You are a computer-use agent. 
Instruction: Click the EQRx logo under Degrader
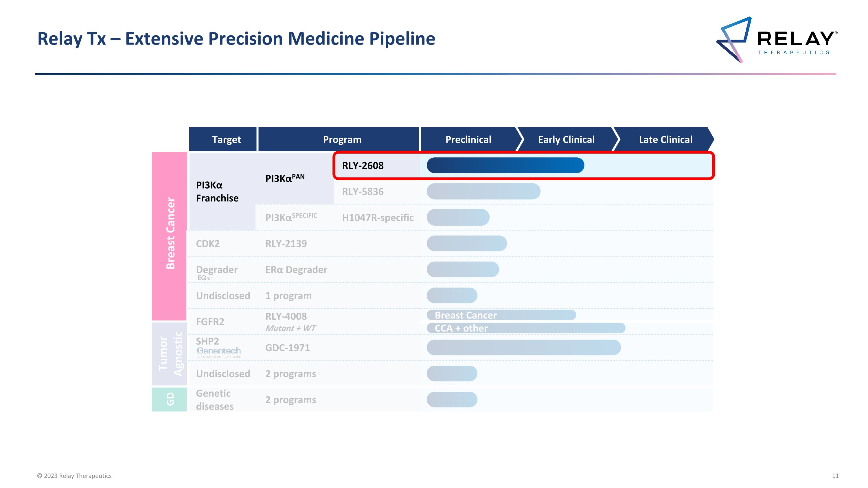coord(204,278)
